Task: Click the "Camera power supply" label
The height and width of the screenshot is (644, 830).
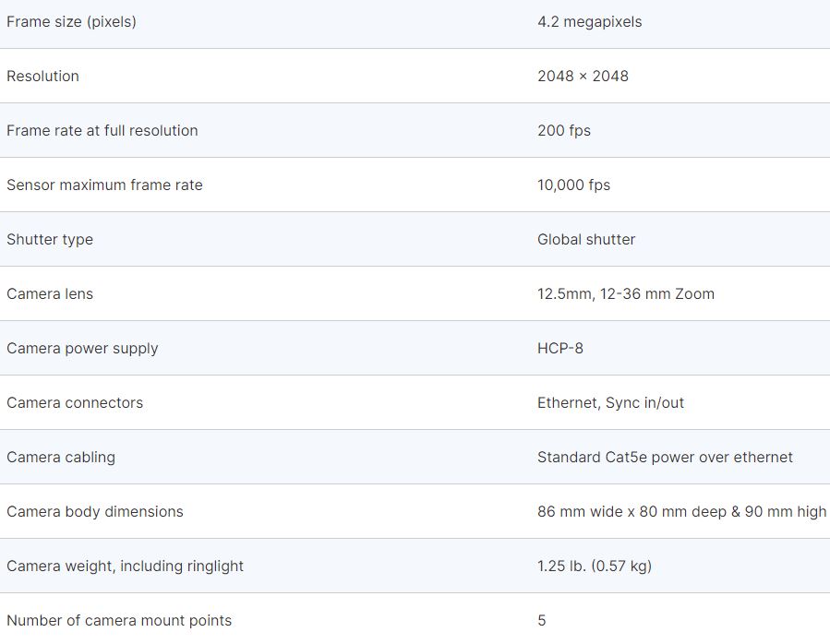Action: [82, 348]
